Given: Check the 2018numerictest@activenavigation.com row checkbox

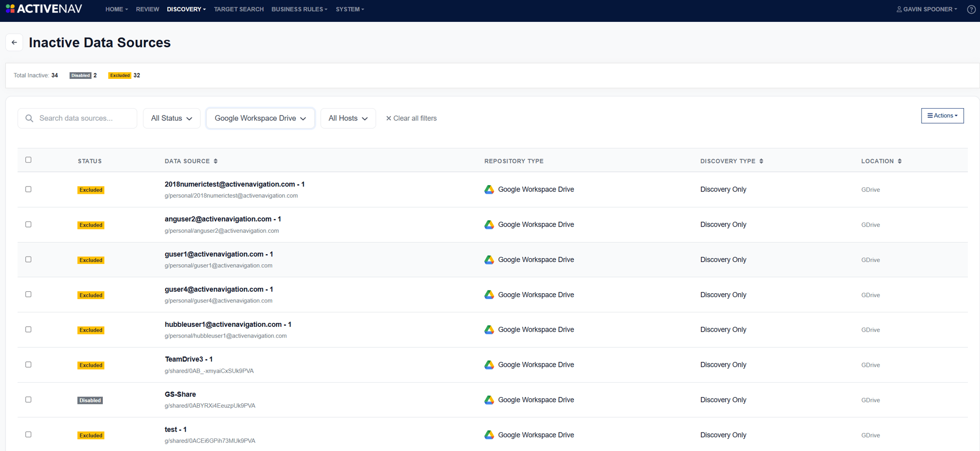Looking at the screenshot, I should (28, 189).
